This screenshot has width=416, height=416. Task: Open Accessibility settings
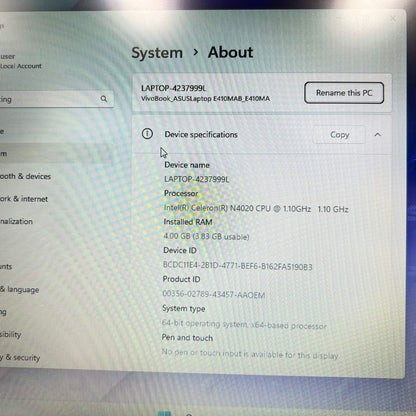pyautogui.click(x=11, y=334)
